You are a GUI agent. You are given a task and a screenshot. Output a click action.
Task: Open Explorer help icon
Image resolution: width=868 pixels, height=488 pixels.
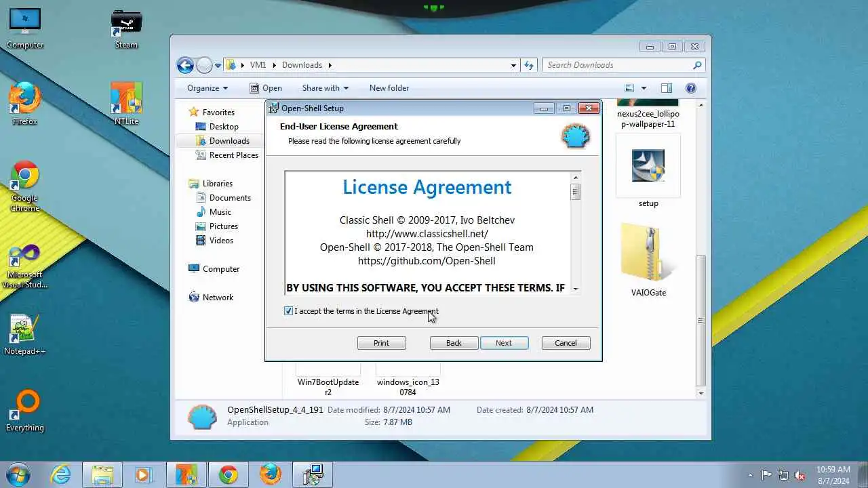[691, 88]
